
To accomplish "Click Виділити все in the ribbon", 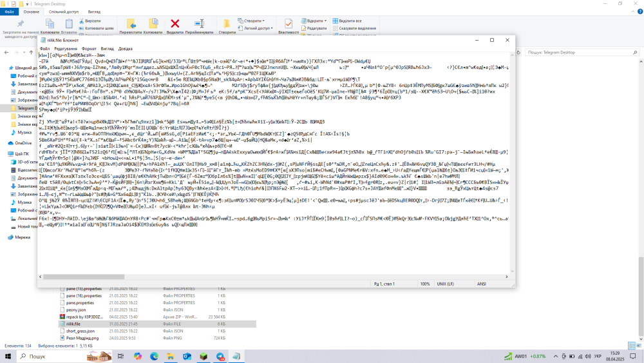I will point(348,21).
